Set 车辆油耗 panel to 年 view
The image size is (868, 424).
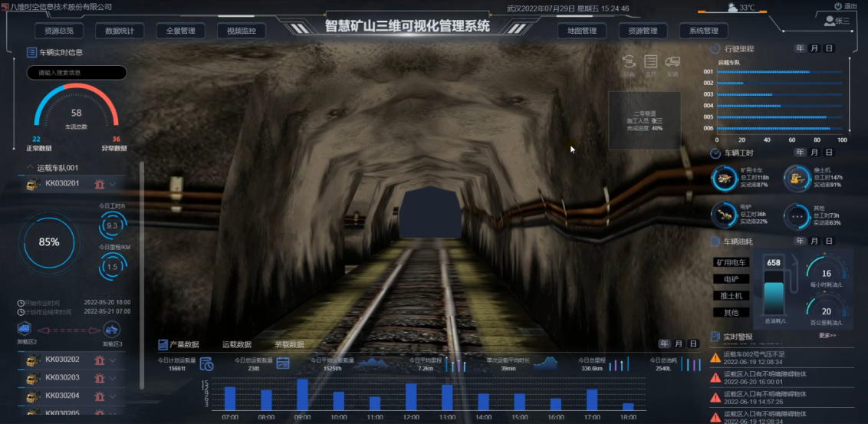pyautogui.click(x=801, y=242)
